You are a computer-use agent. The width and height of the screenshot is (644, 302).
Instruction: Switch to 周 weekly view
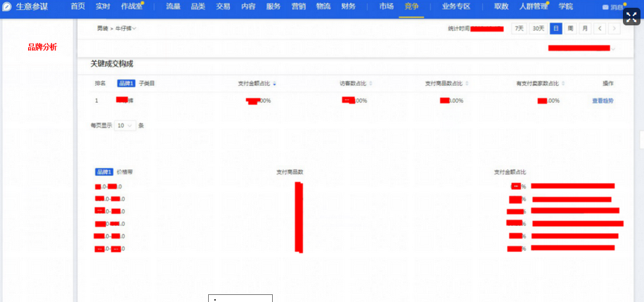tap(570, 29)
